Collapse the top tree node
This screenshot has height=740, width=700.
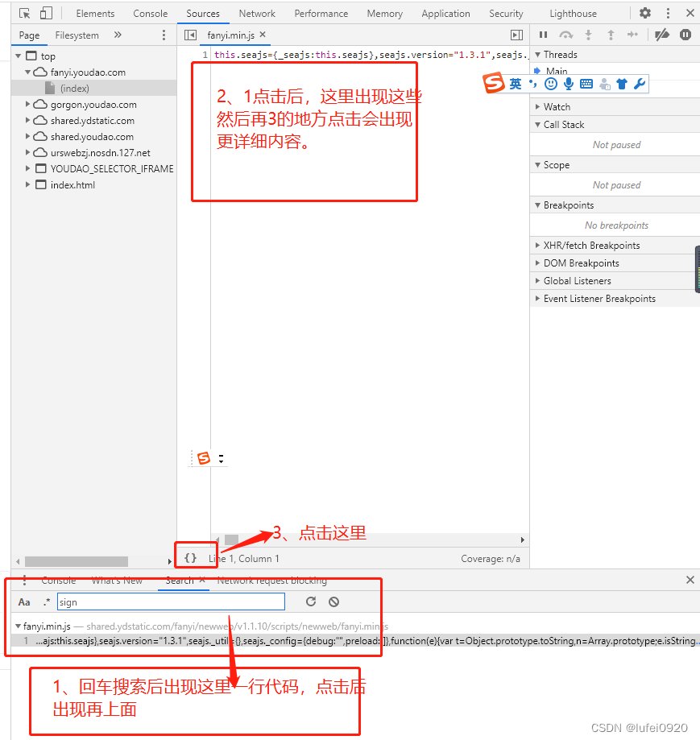[18, 56]
